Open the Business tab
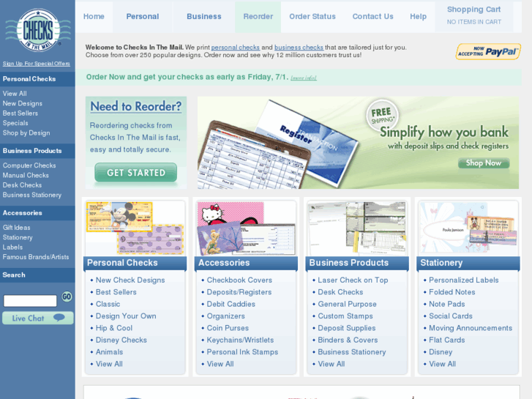532x399 pixels. (204, 17)
